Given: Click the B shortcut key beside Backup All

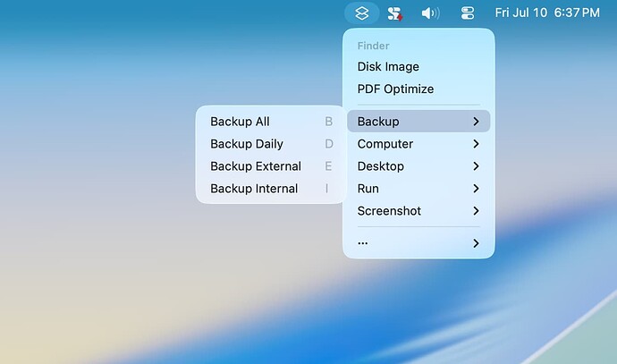Looking at the screenshot, I should pyautogui.click(x=328, y=122).
